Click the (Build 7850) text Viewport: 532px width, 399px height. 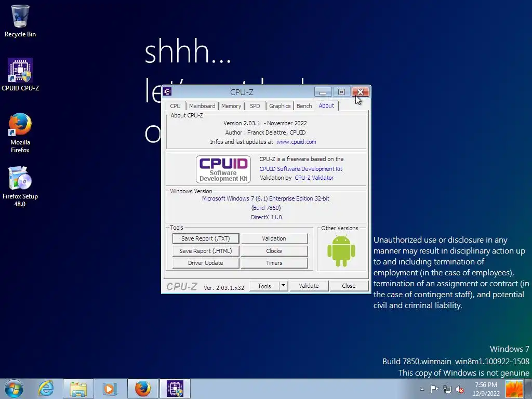(266, 208)
